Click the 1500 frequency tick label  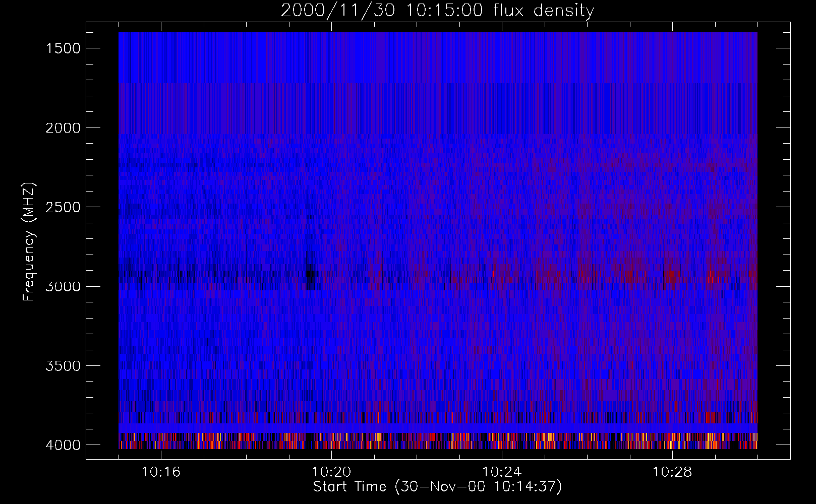(x=63, y=48)
